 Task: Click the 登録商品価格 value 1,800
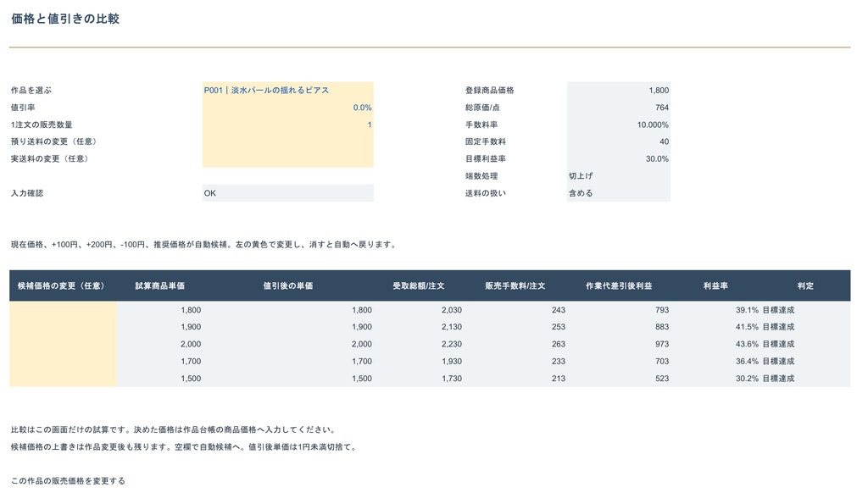(x=618, y=90)
